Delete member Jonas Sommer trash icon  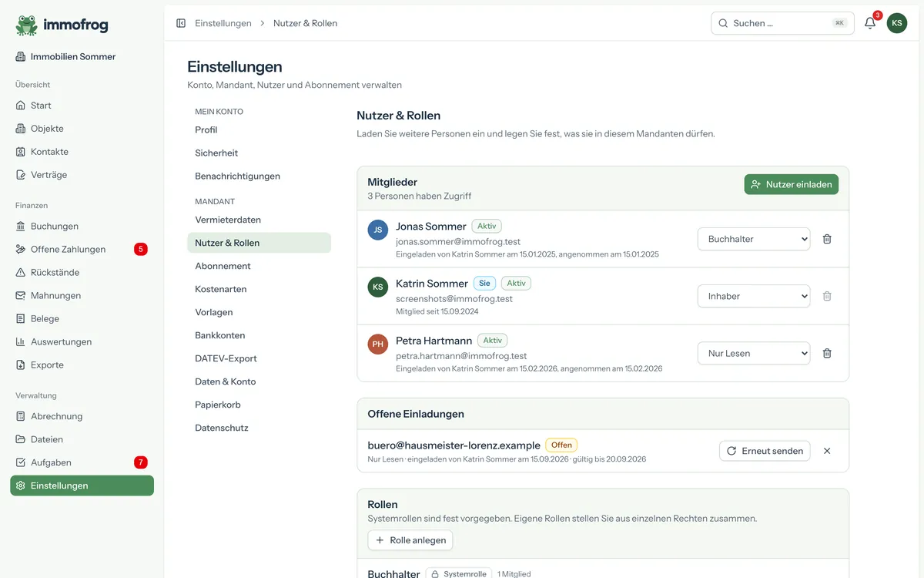[827, 239]
